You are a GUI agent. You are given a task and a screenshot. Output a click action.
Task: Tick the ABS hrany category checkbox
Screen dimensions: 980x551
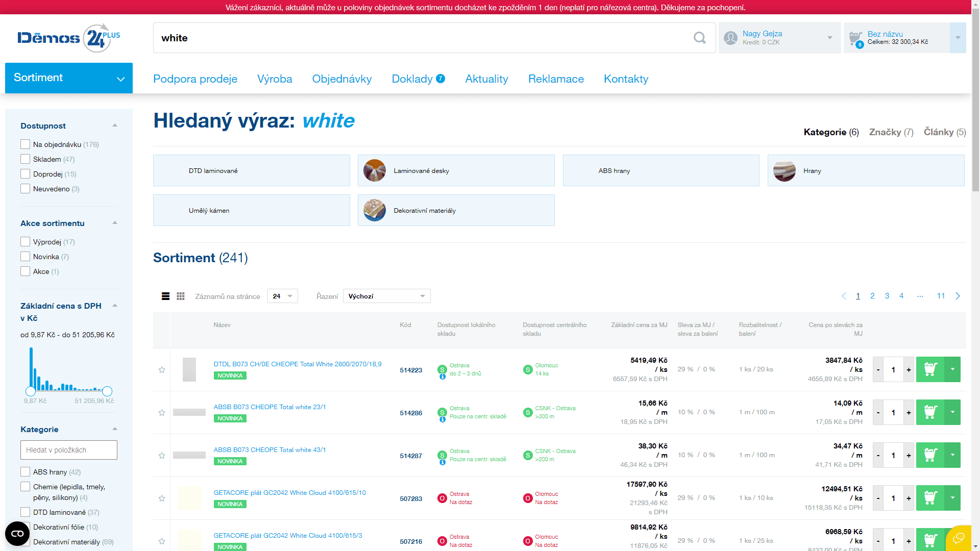pos(26,472)
